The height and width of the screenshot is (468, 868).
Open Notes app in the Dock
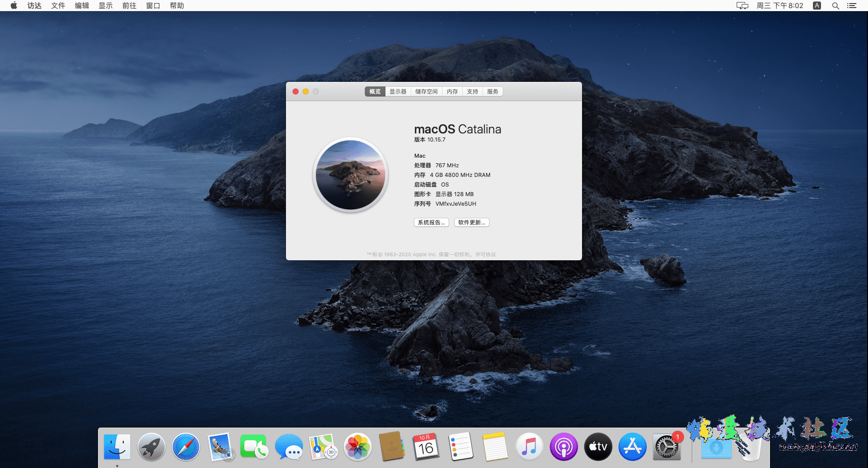(495, 447)
